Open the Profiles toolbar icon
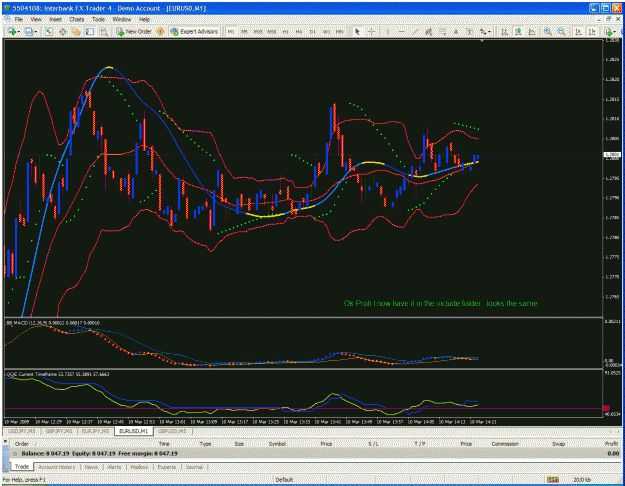 point(28,31)
